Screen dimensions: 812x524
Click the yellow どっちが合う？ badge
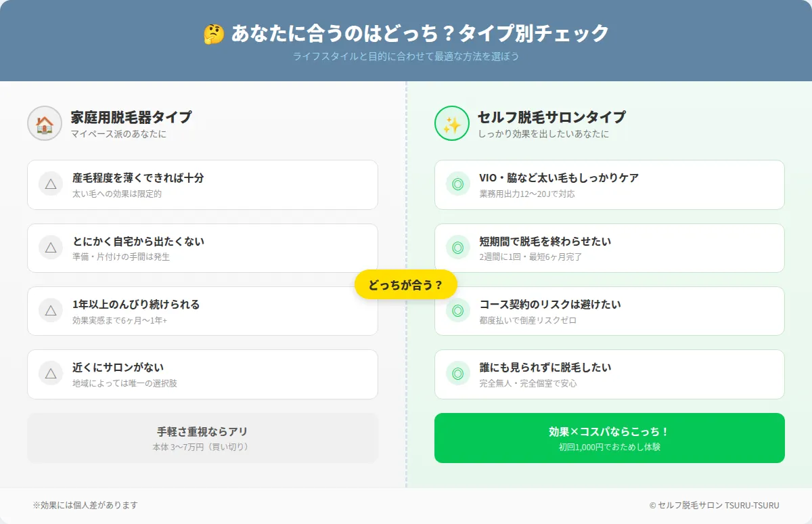[406, 284]
